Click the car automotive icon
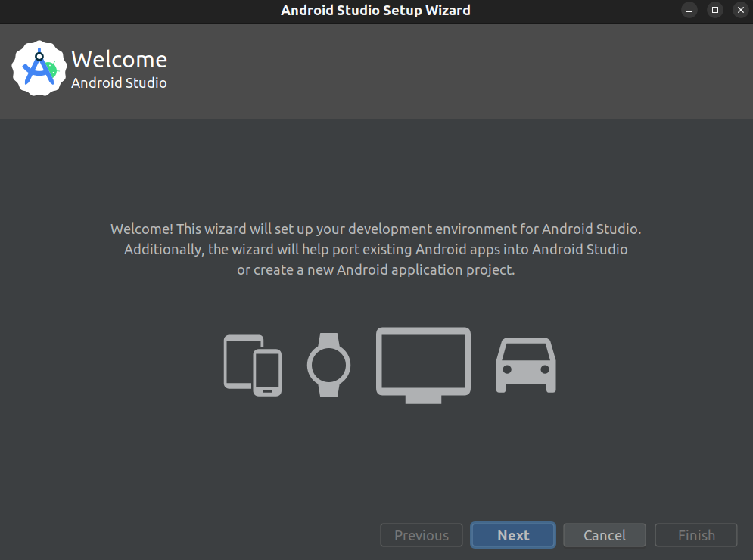 pyautogui.click(x=526, y=365)
